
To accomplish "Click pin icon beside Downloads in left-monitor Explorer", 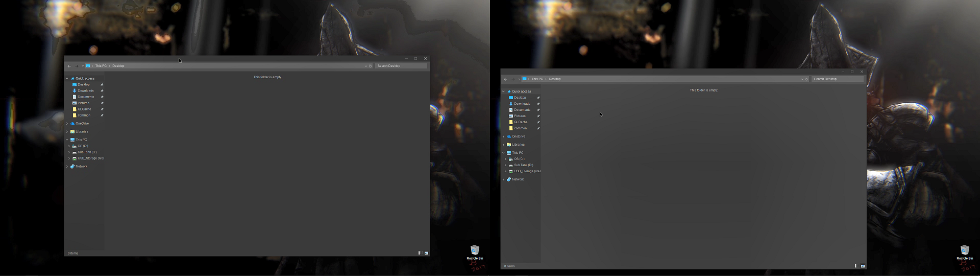I will (x=102, y=90).
